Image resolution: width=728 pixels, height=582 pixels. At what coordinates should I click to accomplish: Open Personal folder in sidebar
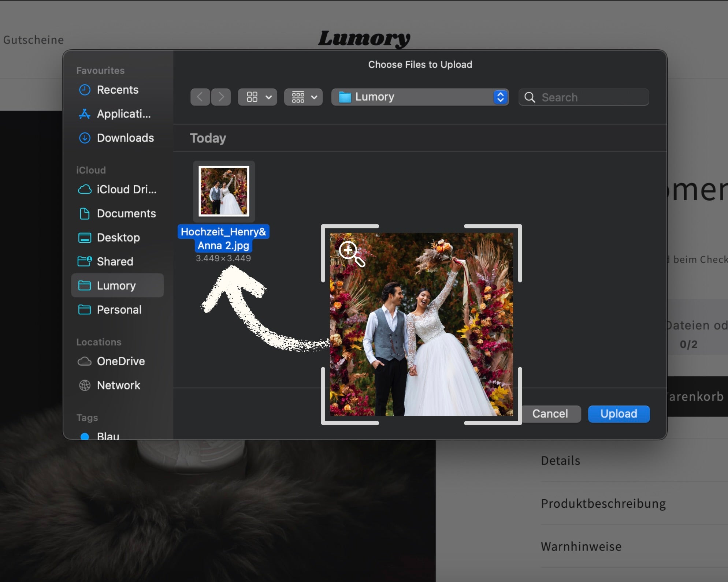pyautogui.click(x=119, y=310)
